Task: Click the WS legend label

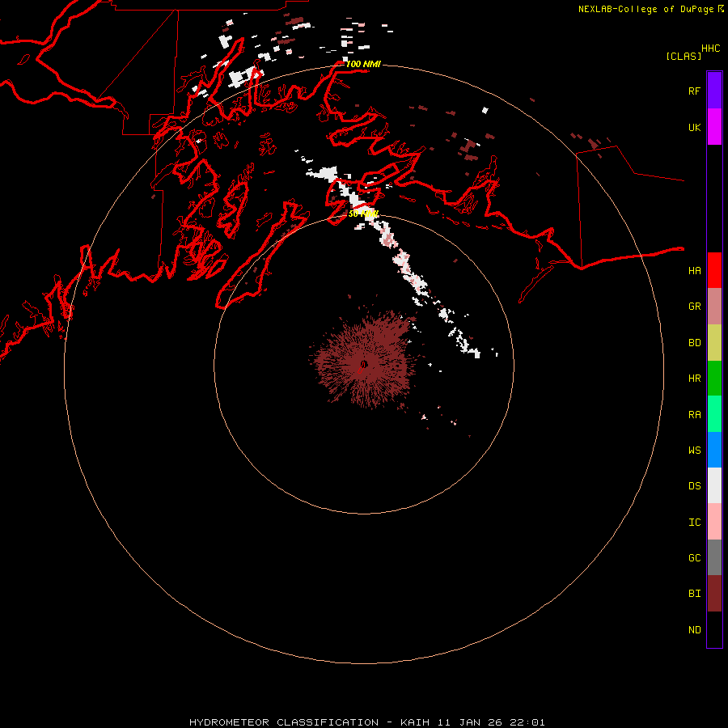Action: pyautogui.click(x=694, y=451)
